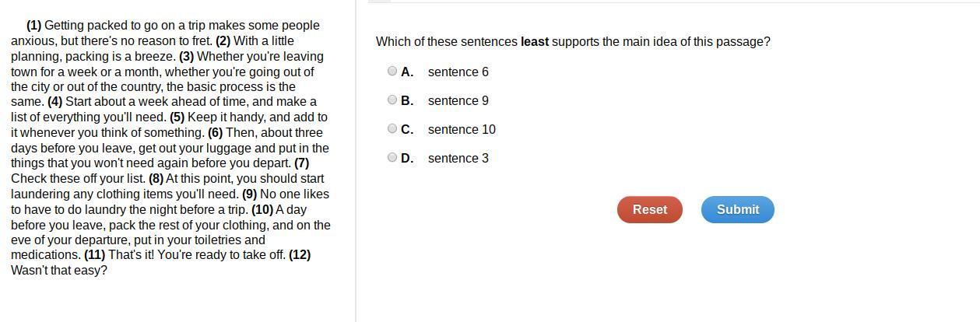Click the 'sentence 9' answer label

pyautogui.click(x=458, y=101)
